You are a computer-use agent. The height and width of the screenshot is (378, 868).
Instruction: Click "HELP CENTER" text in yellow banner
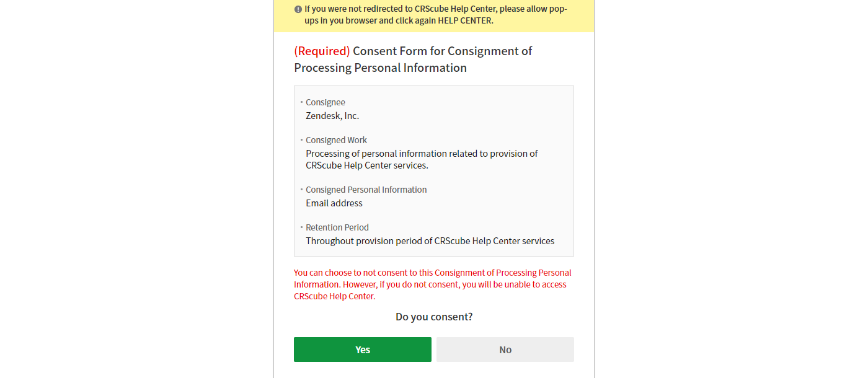coord(466,20)
